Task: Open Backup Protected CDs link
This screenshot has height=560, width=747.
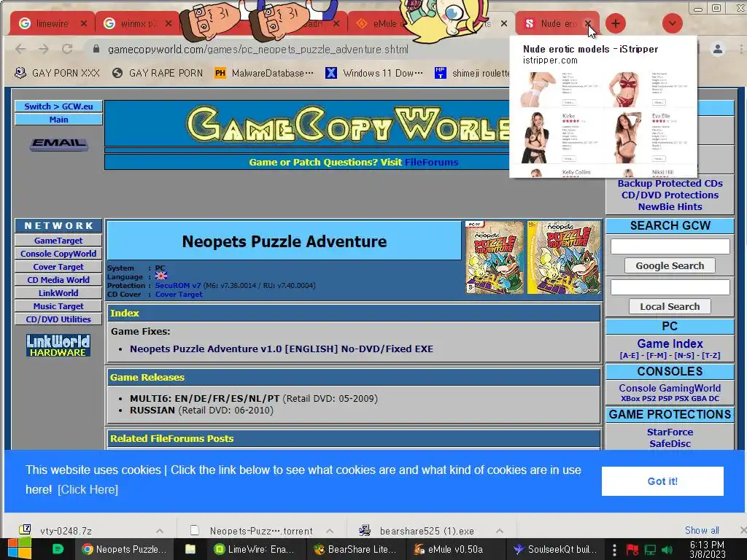Action: click(670, 183)
